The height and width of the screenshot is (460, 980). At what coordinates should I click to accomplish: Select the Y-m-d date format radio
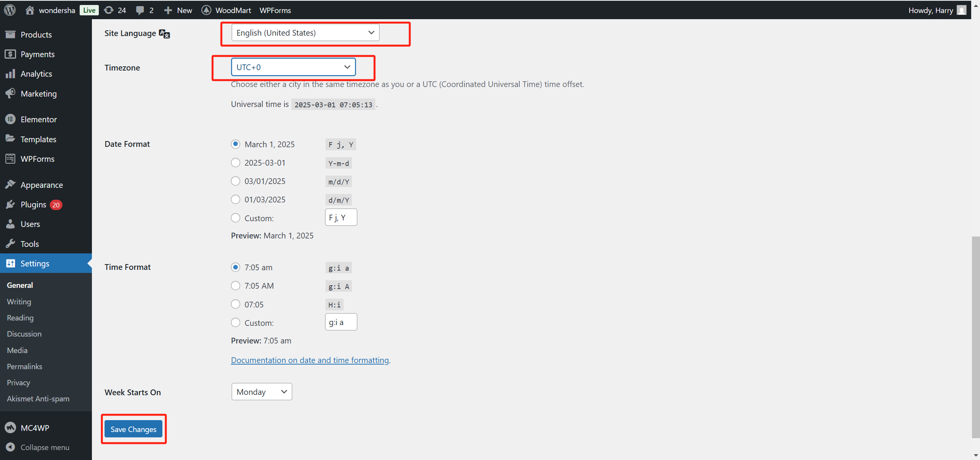coord(236,163)
